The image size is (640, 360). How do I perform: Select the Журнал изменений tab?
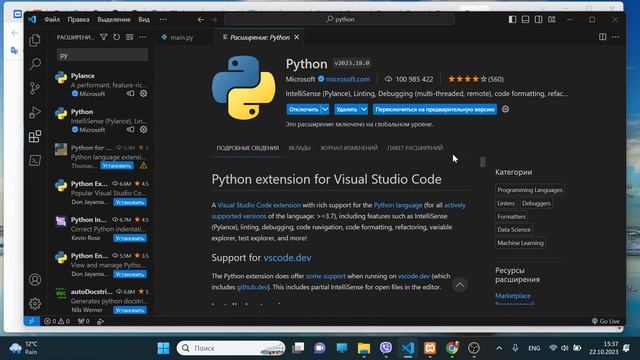click(349, 148)
